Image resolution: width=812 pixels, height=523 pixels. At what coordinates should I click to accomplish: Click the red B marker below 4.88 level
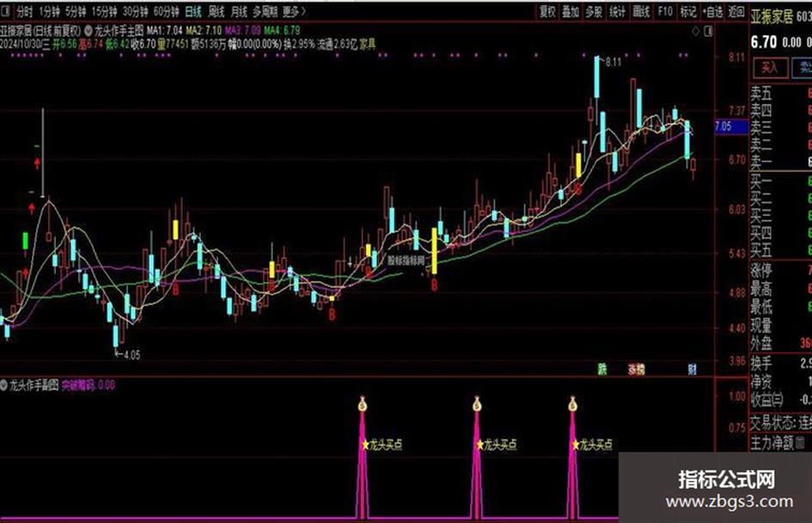coord(332,313)
